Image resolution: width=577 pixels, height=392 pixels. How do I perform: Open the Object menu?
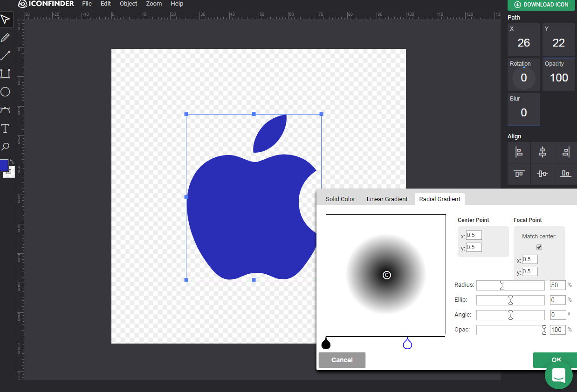pos(128,4)
